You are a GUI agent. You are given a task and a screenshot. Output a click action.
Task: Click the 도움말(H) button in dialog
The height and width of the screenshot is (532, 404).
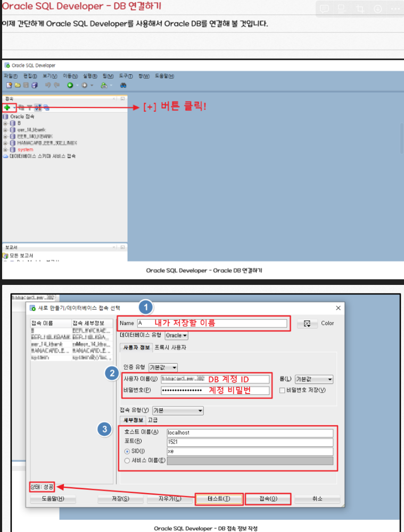point(53,499)
